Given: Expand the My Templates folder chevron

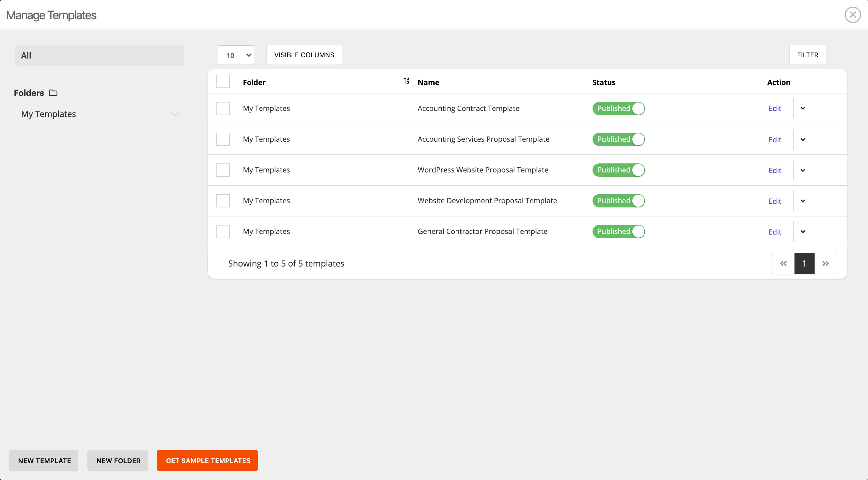Looking at the screenshot, I should [175, 114].
